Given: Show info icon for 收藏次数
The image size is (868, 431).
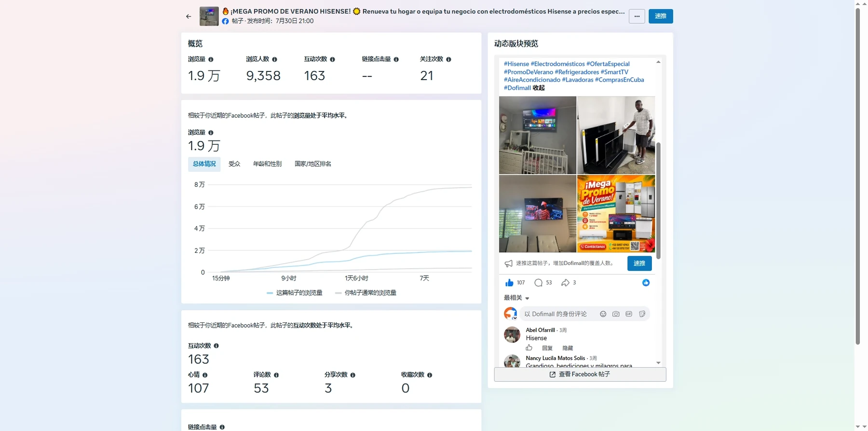Looking at the screenshot, I should coord(430,375).
